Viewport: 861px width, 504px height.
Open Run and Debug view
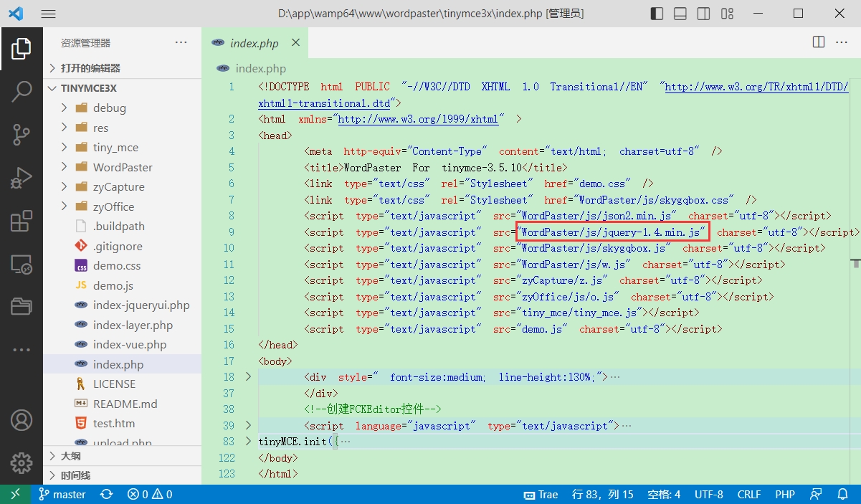(22, 177)
